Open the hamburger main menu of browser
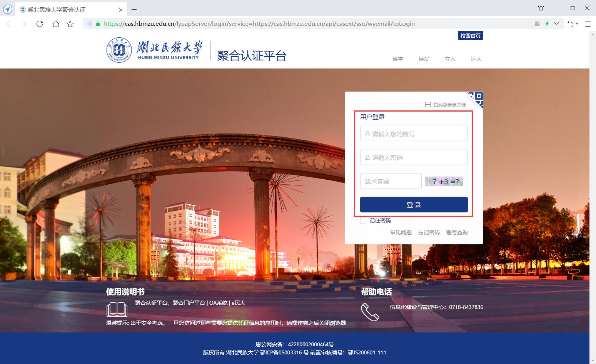The height and width of the screenshot is (364, 596). click(x=588, y=24)
